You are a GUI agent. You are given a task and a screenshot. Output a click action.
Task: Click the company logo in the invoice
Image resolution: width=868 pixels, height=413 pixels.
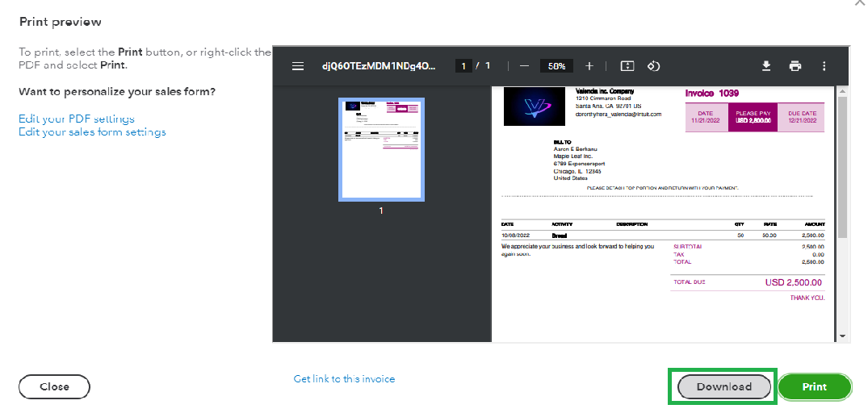pos(535,106)
